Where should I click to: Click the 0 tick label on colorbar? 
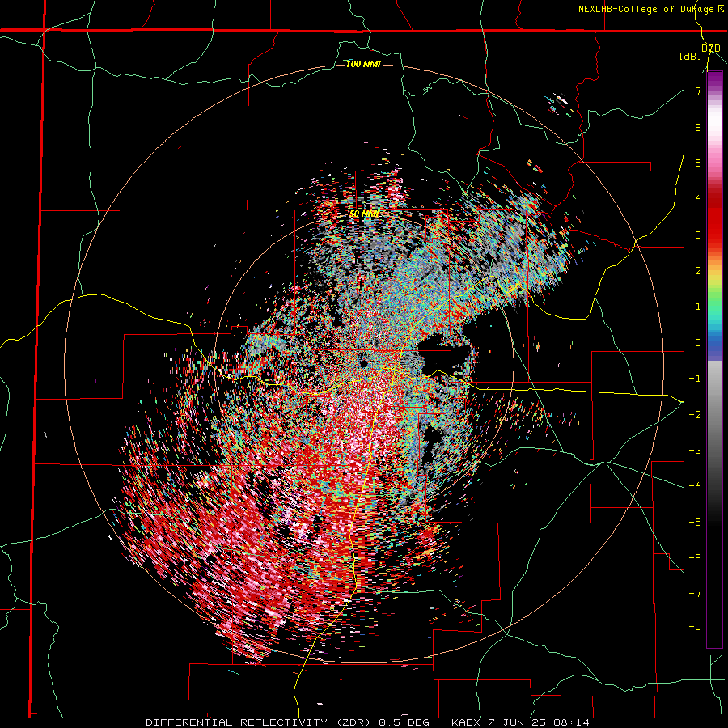(698, 343)
